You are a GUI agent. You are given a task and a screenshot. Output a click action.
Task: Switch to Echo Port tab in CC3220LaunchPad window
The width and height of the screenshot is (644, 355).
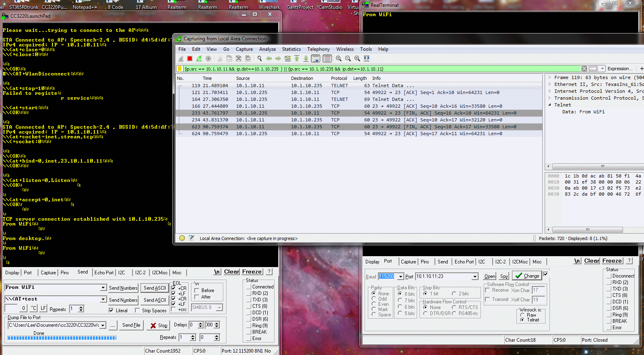coord(104,273)
